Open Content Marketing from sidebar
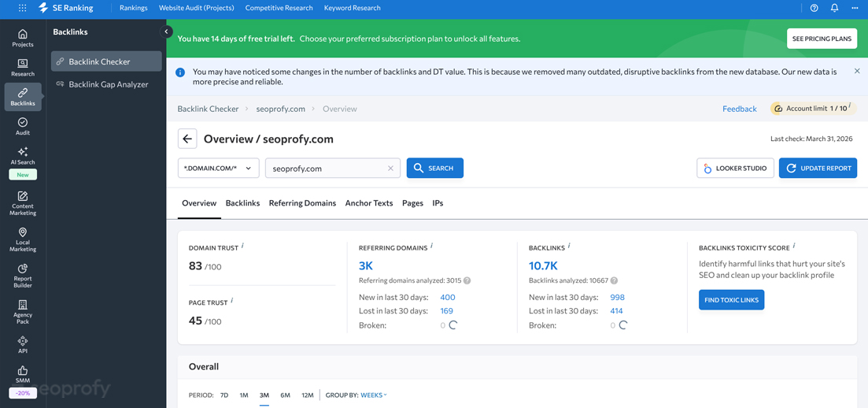The image size is (868, 408). pos(23,202)
